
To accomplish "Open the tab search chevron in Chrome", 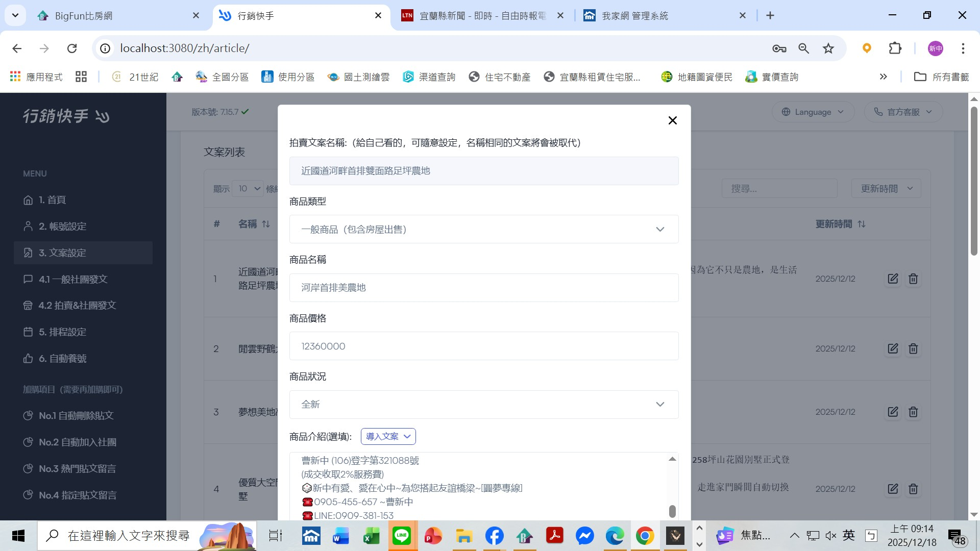I will point(15,15).
